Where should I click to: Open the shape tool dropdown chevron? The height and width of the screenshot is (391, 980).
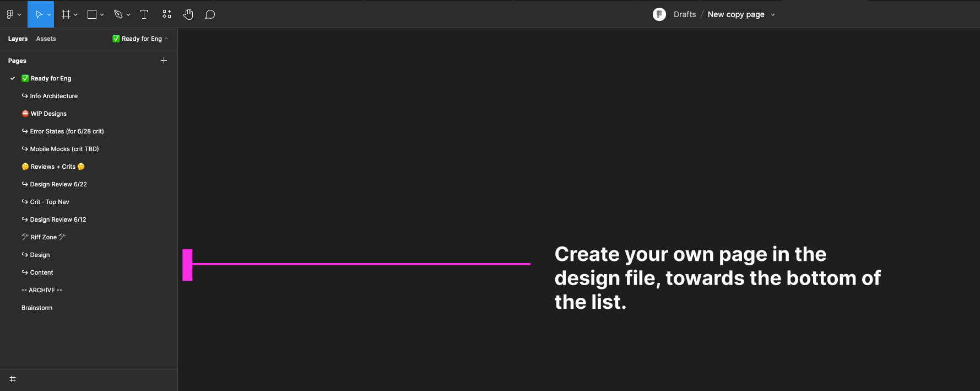[101, 14]
